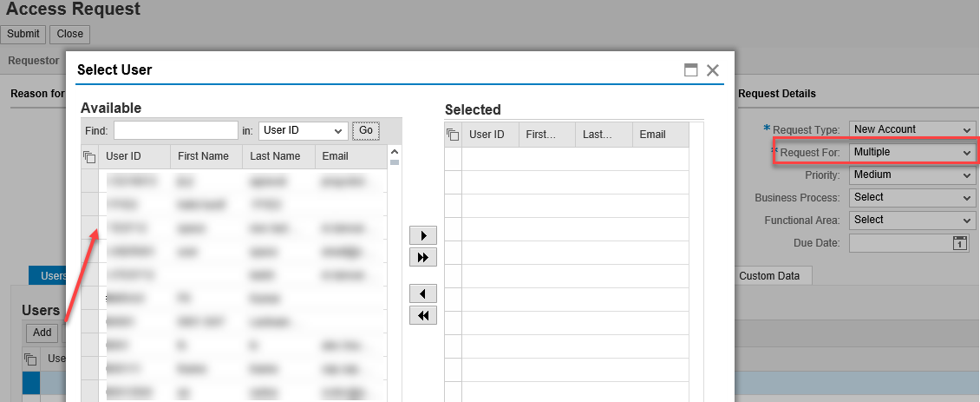
Task: Select all rows icon in Available table
Action: click(x=89, y=157)
